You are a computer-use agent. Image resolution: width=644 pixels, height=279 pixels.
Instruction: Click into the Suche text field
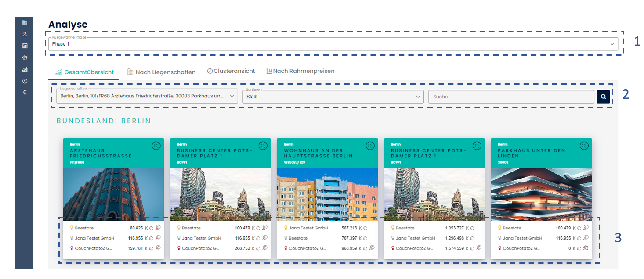(511, 97)
